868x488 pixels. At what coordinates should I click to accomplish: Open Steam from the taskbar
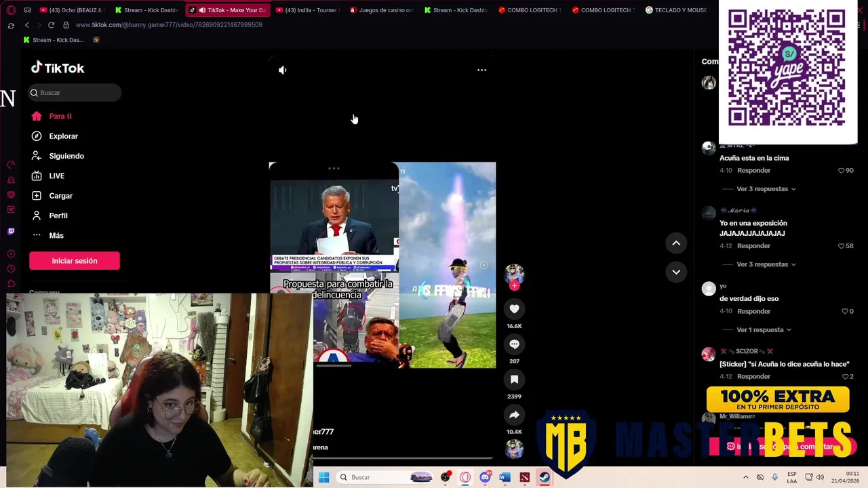[x=545, y=477]
